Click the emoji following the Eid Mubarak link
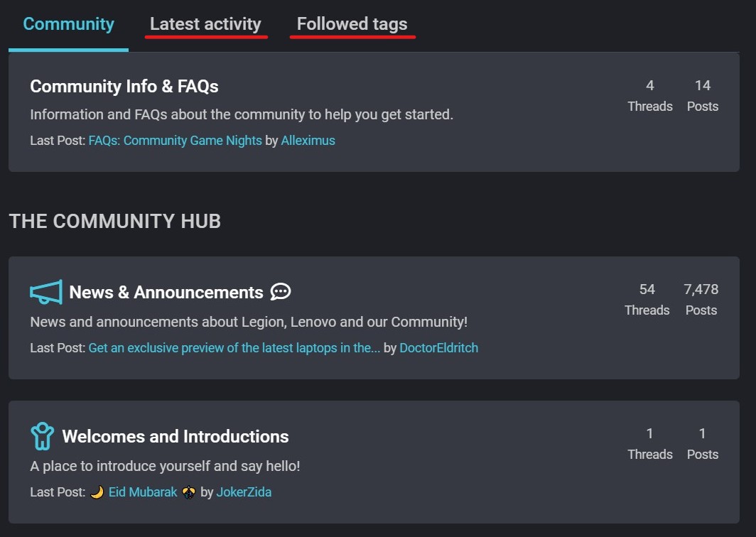This screenshot has height=537, width=756. [188, 492]
